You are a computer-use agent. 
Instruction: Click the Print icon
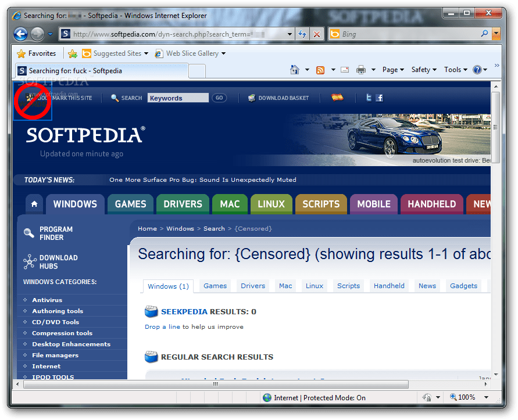[361, 70]
